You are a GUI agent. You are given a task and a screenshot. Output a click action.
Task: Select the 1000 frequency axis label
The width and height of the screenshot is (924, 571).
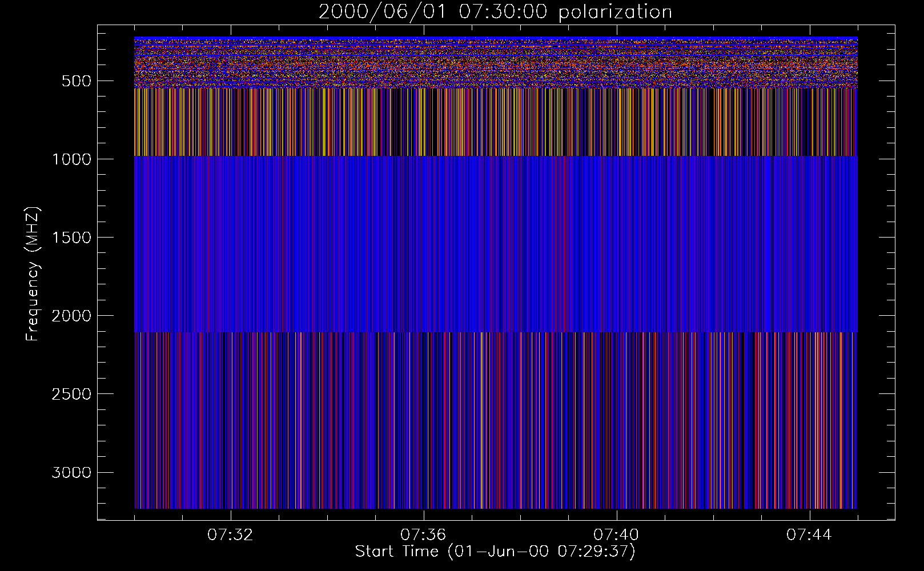pyautogui.click(x=71, y=159)
